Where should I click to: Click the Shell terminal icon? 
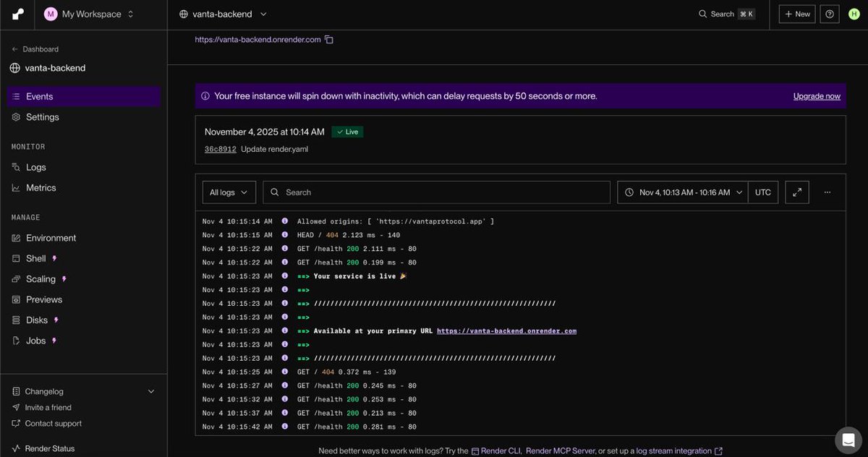(16, 258)
